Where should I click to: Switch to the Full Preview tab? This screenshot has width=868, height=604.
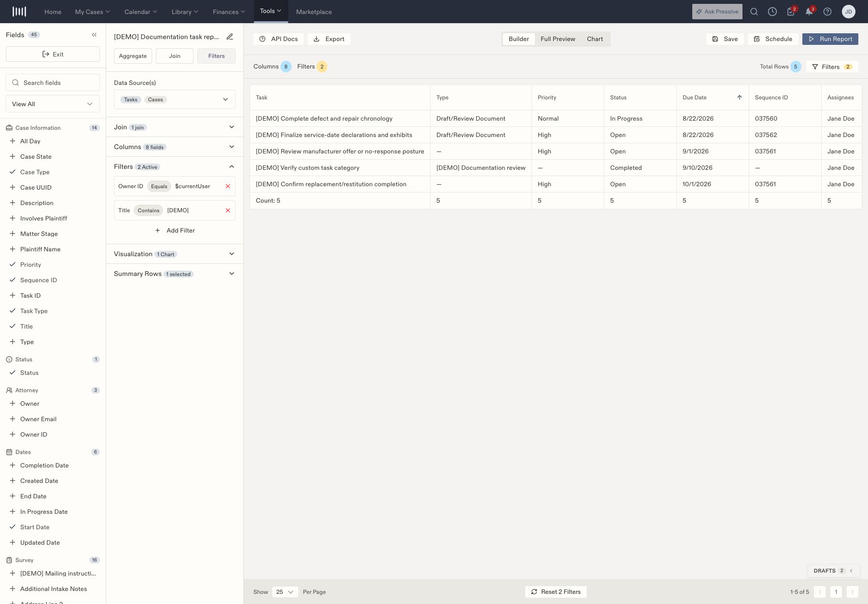click(x=558, y=39)
